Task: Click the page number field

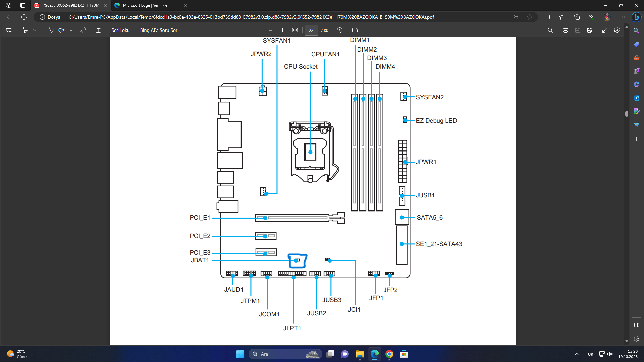Action: (311, 30)
